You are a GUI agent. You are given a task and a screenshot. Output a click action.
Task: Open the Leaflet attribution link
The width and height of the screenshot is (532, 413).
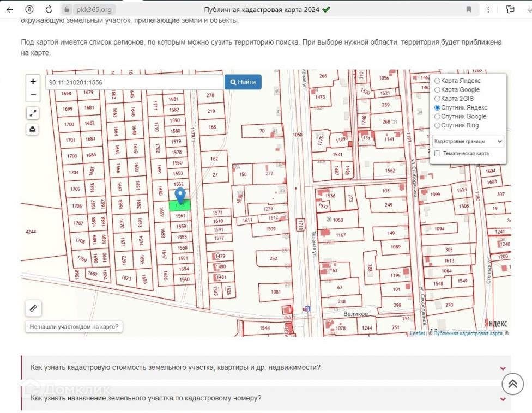(x=418, y=333)
